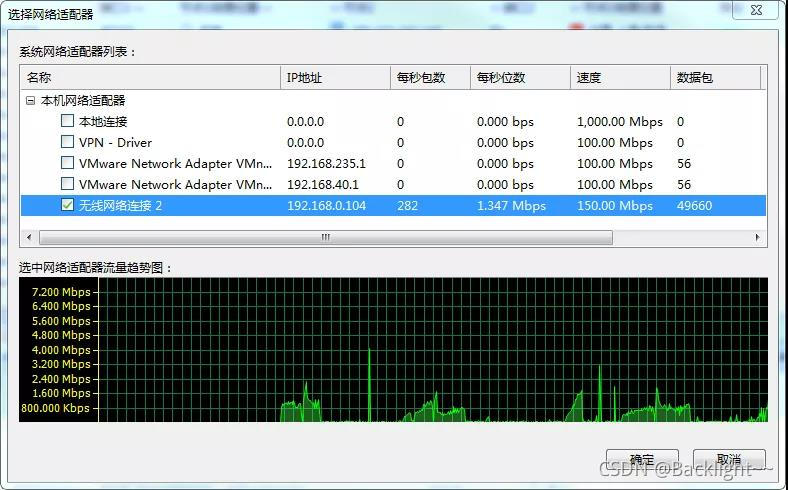Image resolution: width=788 pixels, height=490 pixels.
Task: Click the 4.000 Mbps axis label
Action: pos(61,350)
